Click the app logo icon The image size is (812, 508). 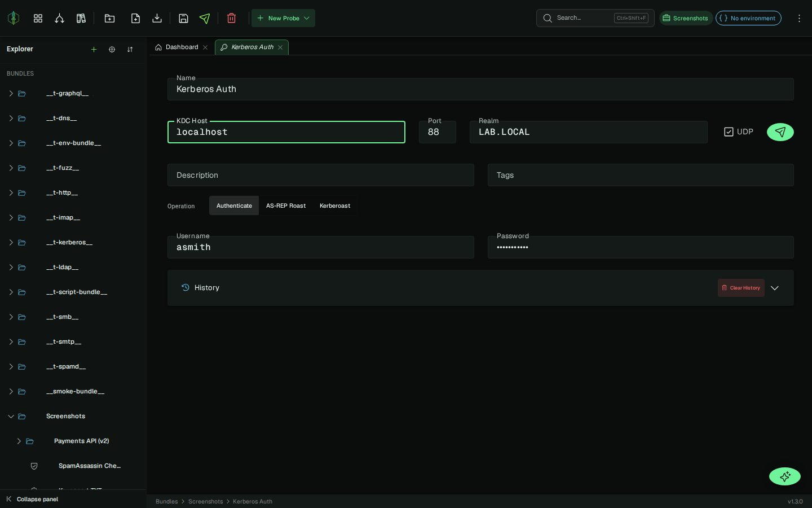pyautogui.click(x=14, y=18)
